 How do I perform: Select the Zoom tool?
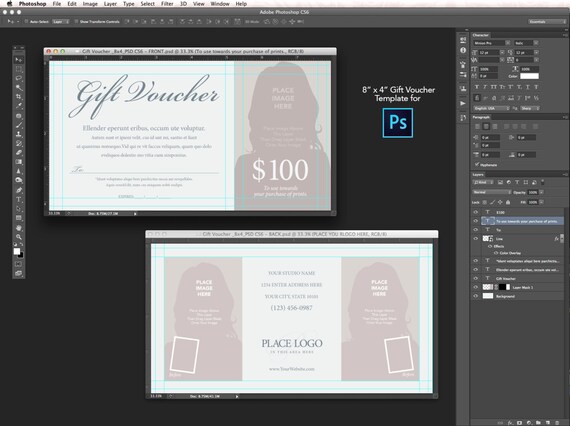pos(19,237)
